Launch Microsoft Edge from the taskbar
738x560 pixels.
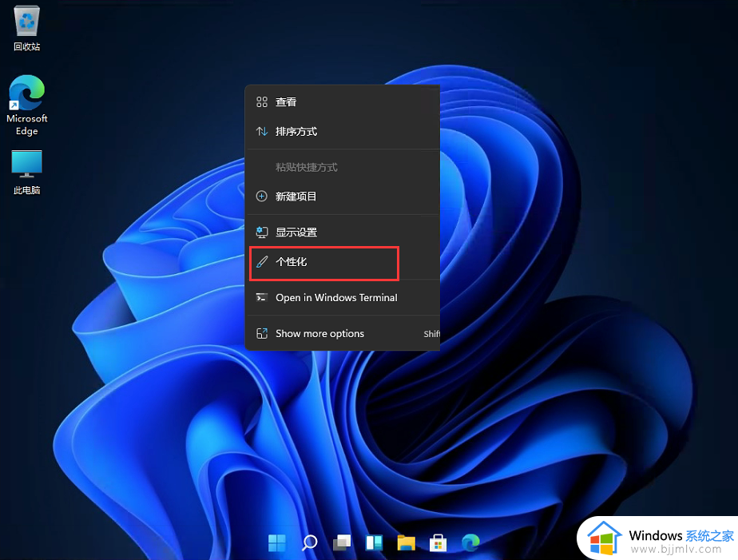pos(470,542)
